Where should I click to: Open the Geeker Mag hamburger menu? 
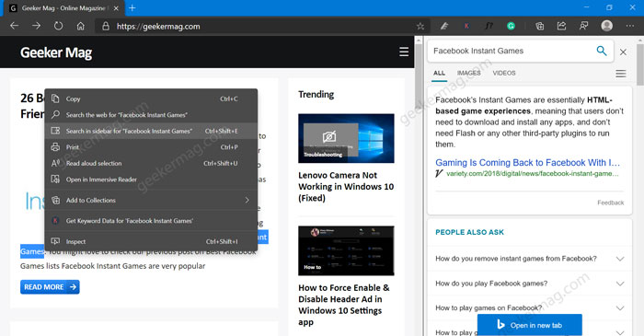tap(404, 52)
